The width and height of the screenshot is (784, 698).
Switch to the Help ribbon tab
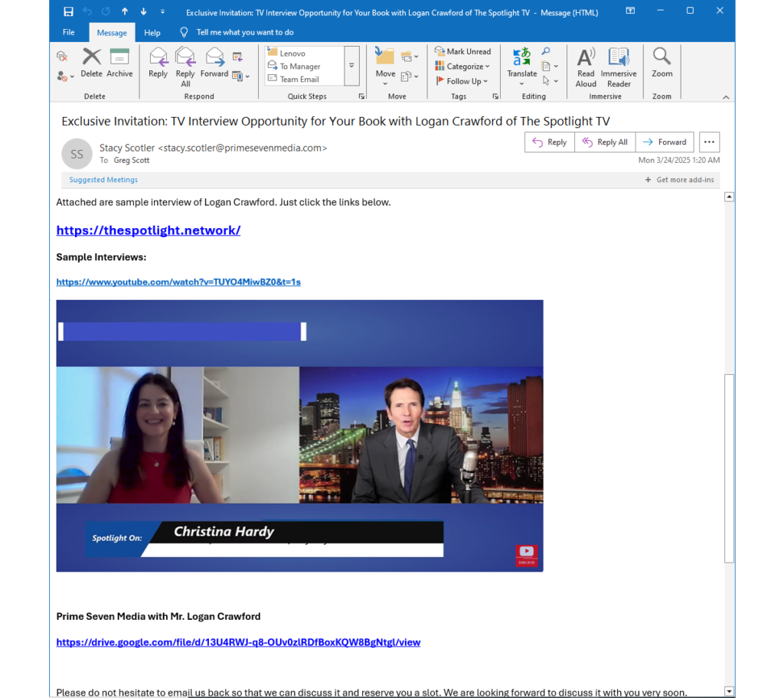coord(152,32)
